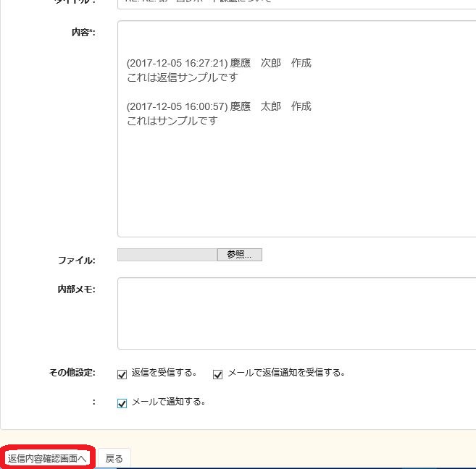The image size is (476, 469).
Task: Place cursor on the 慶應 次郎 作成 line
Action: click(219, 63)
